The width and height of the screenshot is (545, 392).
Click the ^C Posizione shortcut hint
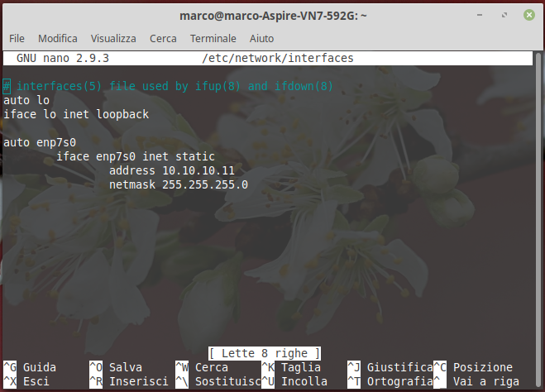click(x=473, y=367)
